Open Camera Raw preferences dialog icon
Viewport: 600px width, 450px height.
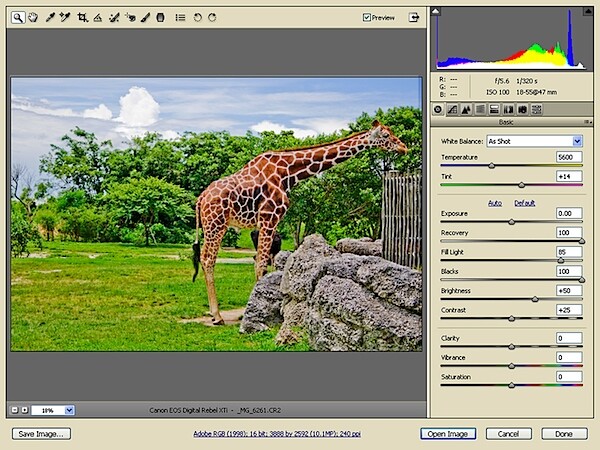point(180,17)
